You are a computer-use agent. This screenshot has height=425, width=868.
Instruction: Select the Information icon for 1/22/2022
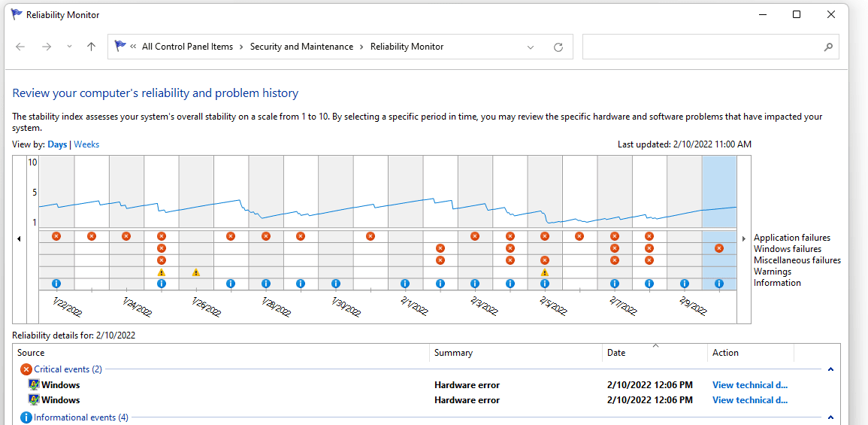point(56,283)
